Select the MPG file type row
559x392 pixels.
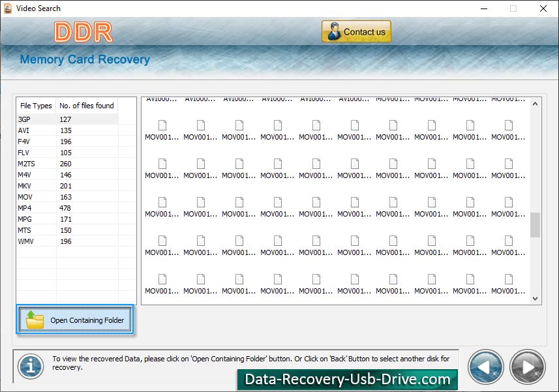point(67,219)
